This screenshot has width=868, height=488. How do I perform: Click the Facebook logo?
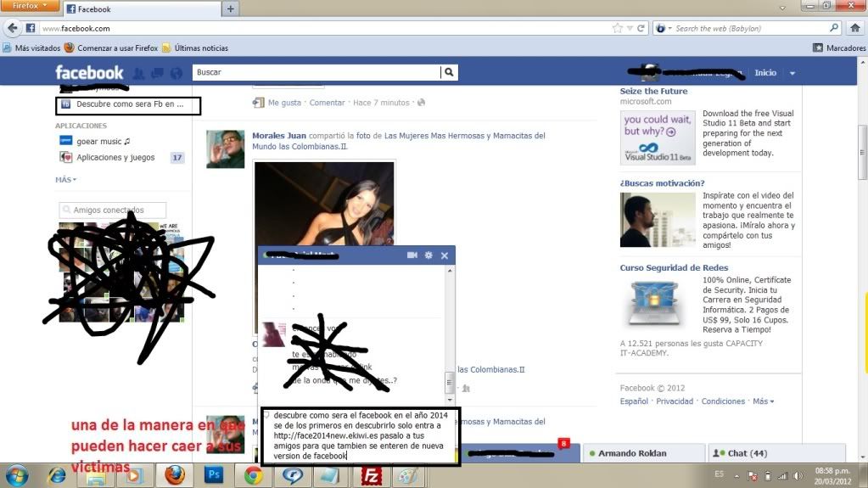[89, 72]
